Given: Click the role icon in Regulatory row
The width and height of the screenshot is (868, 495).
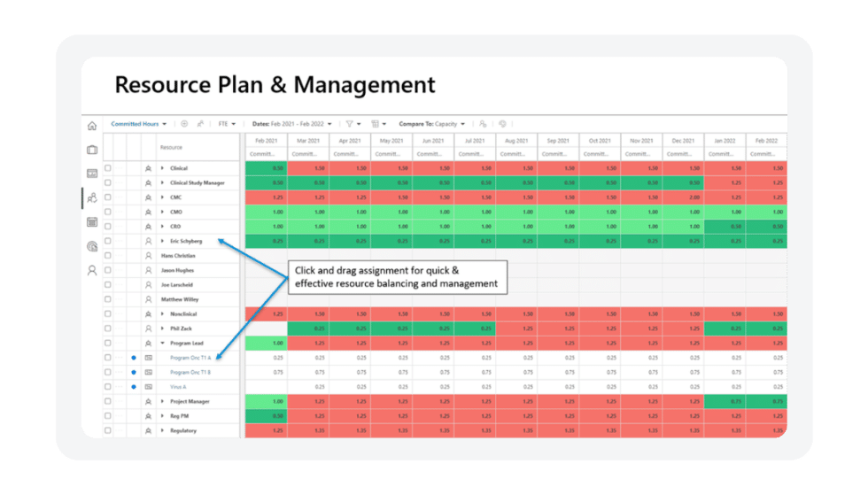Looking at the screenshot, I should [x=149, y=430].
